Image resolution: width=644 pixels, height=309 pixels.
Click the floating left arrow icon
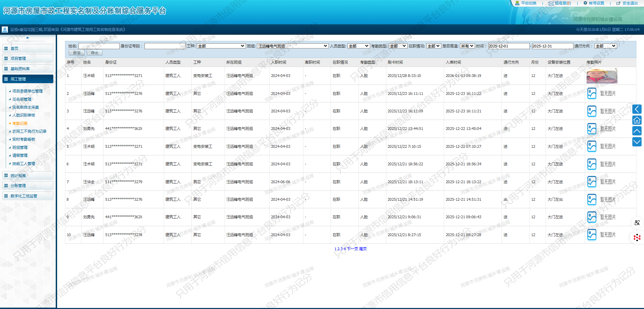tap(637, 109)
